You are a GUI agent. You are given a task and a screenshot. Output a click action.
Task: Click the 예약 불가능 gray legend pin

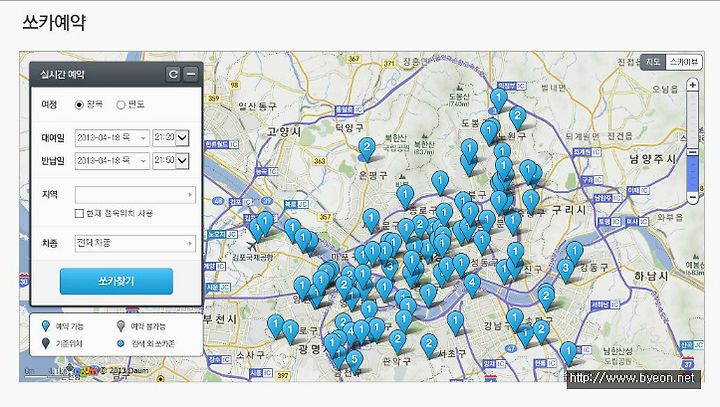click(x=121, y=326)
